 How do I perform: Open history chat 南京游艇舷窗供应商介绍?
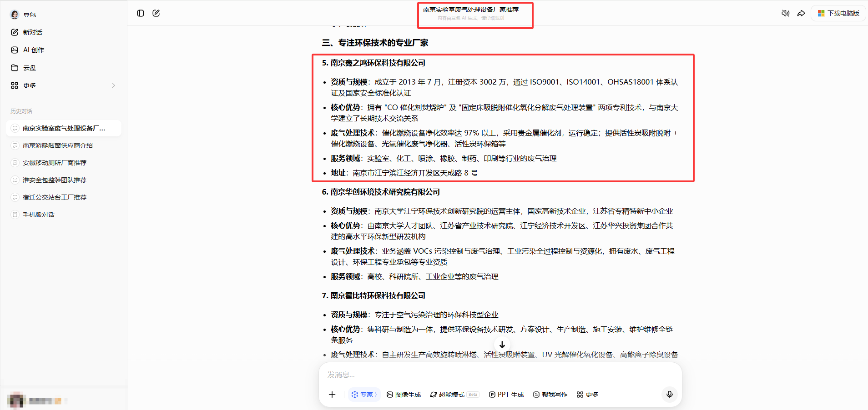coord(63,145)
